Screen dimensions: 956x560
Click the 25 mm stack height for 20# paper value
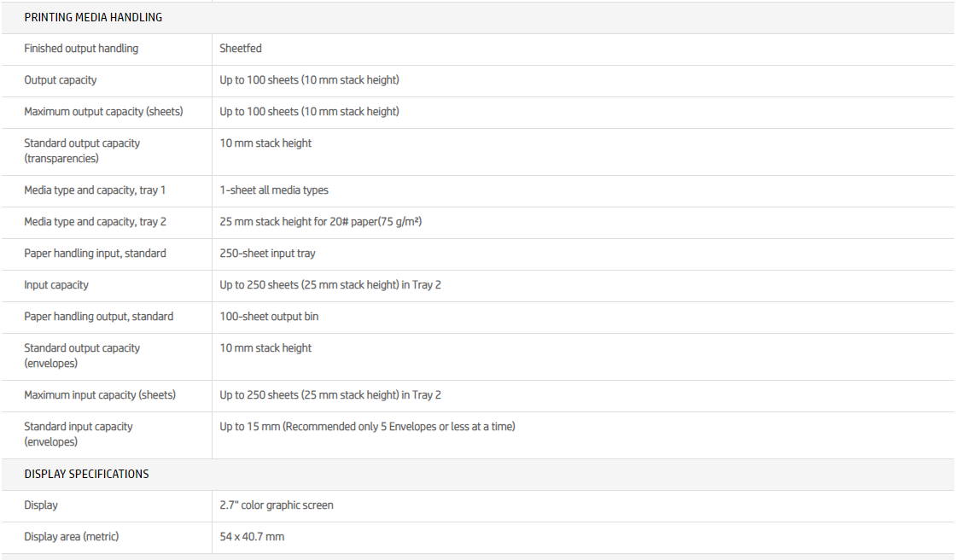[321, 222]
